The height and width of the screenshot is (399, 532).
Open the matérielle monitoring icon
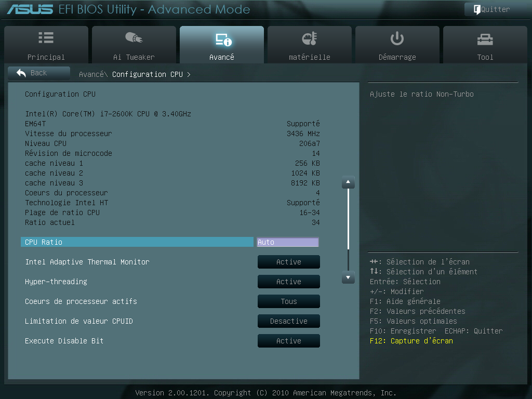tap(309, 37)
